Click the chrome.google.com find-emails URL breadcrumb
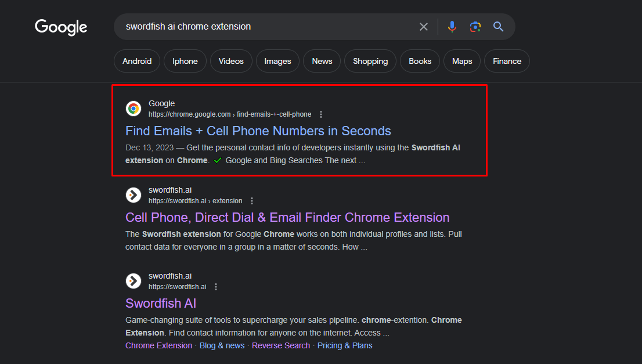642x364 pixels. [x=230, y=114]
